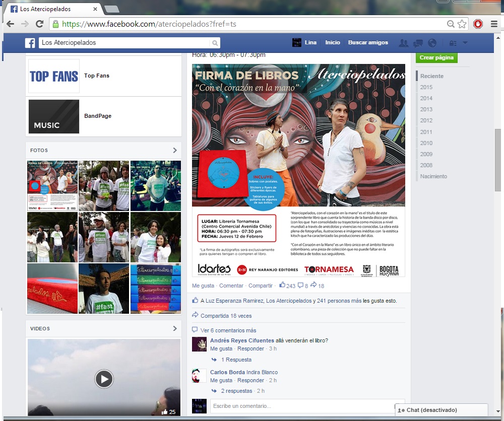Open the account dropdown arrow in header

(x=465, y=43)
